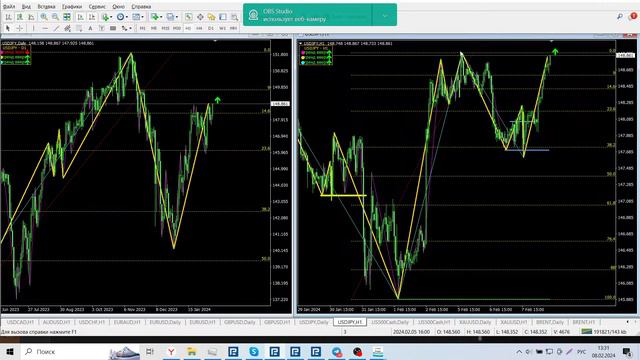Draw a vertical line on chart
640x360 pixels.
pyautogui.click(x=33, y=28)
